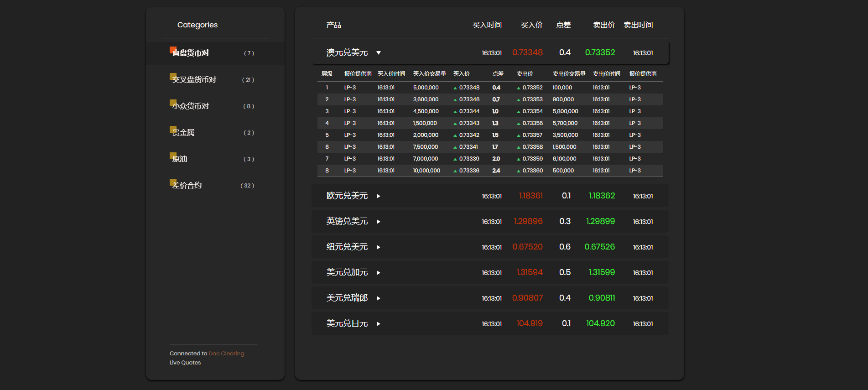868x390 pixels.
Task: Click the 5,800,000 ask volume cell
Action: (565, 111)
